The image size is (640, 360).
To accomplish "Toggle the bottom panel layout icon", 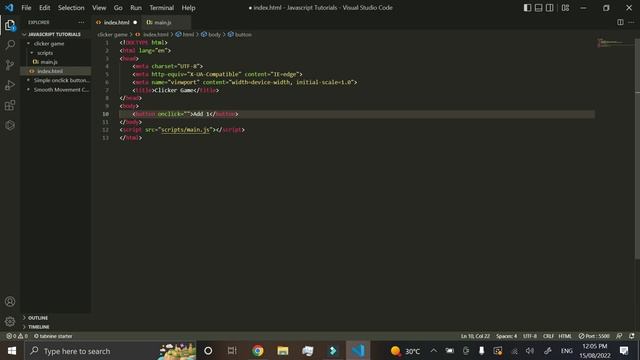I will 538,8.
